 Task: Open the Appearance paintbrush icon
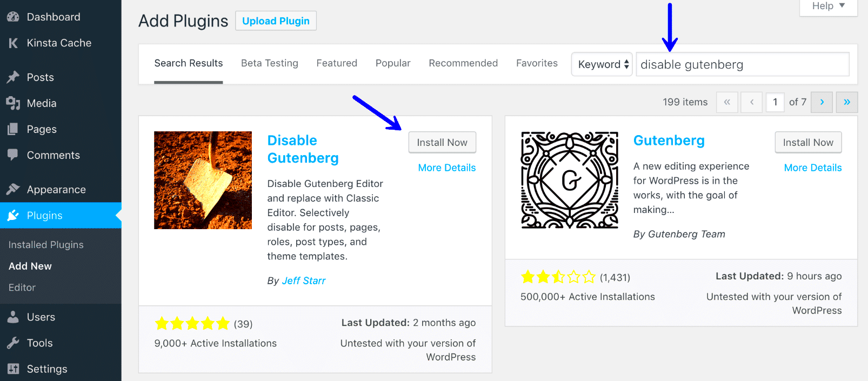click(x=13, y=190)
